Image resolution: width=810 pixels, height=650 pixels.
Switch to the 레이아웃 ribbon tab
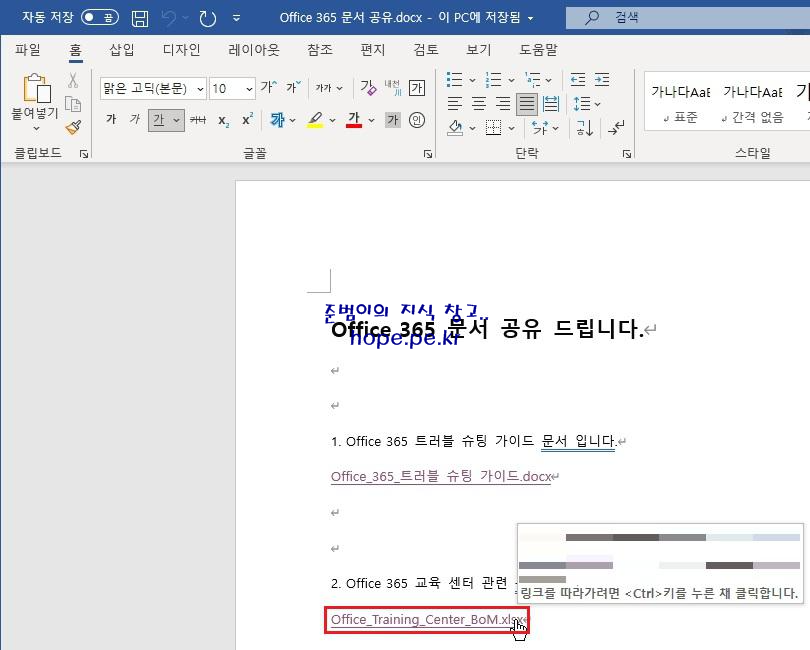pyautogui.click(x=254, y=50)
